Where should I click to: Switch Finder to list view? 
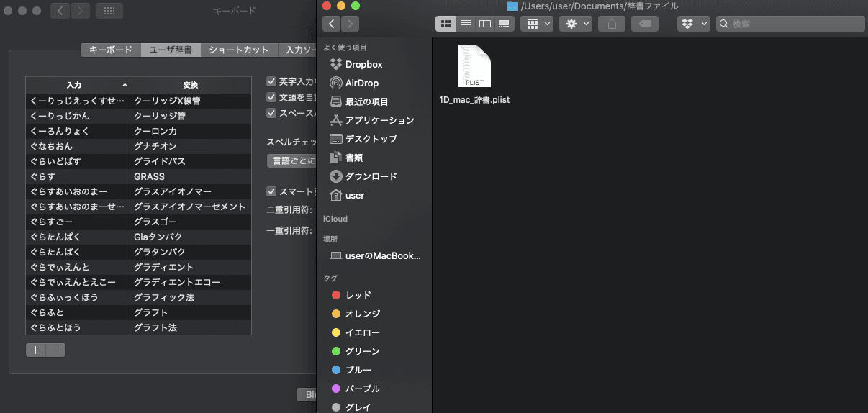coord(465,24)
